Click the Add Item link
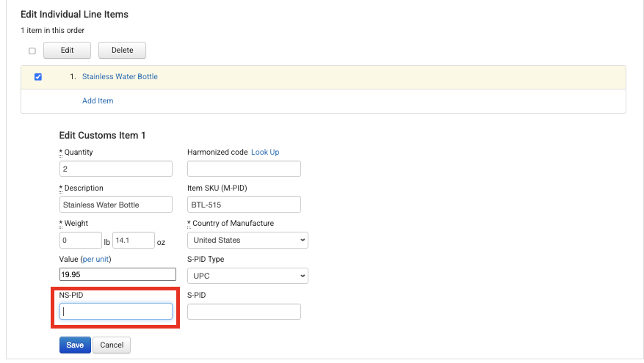Screen dimensions: 644x363 click(98, 101)
